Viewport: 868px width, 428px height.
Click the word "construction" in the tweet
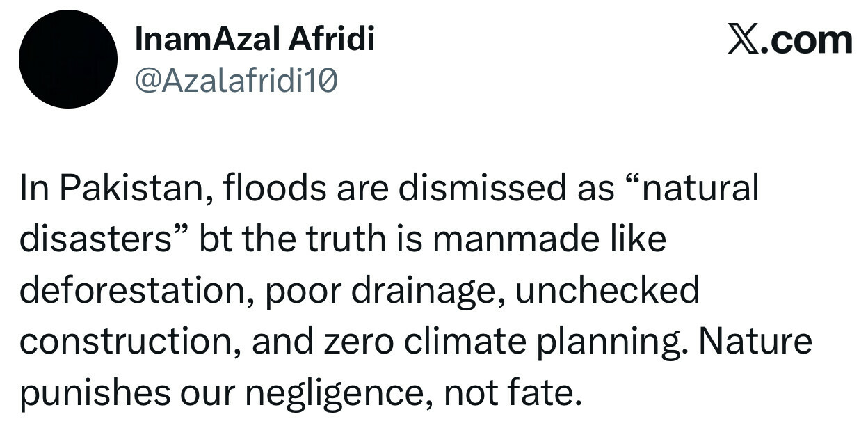pyautogui.click(x=124, y=342)
